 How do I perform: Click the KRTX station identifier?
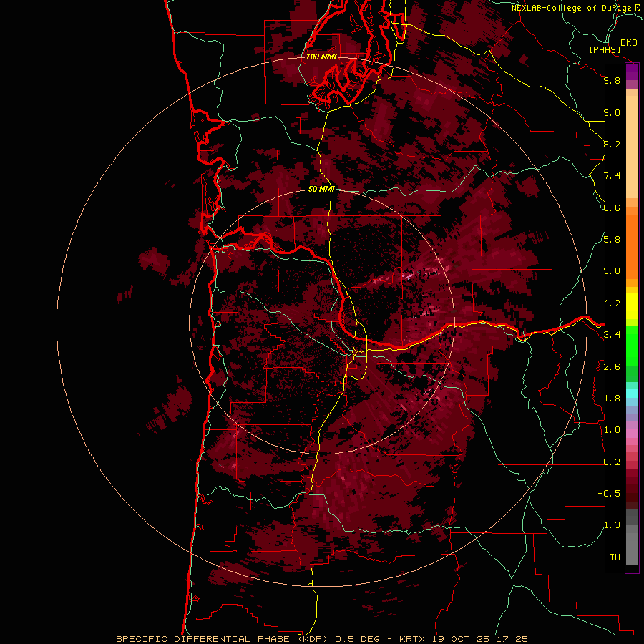412,639
